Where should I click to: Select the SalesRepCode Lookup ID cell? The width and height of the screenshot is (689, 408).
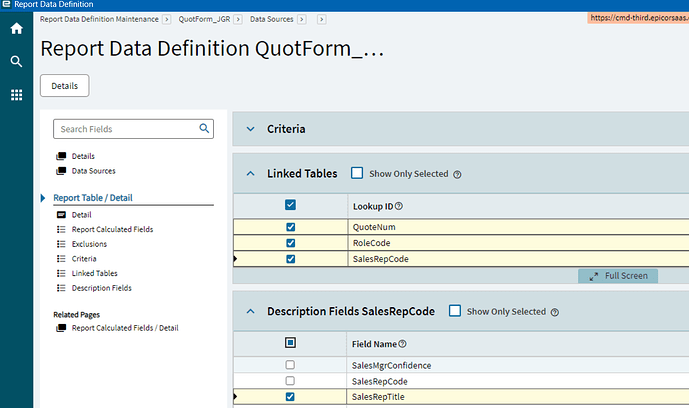click(519, 259)
